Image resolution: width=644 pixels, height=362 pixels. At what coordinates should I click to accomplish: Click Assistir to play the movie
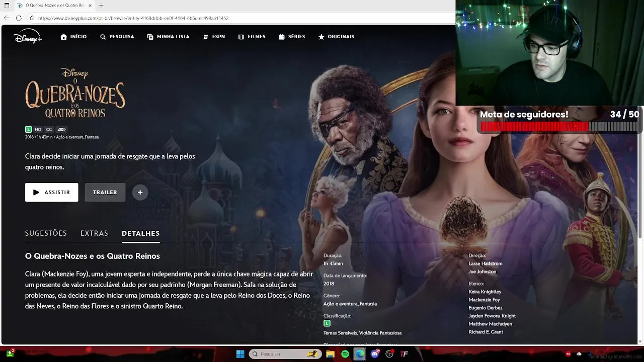click(51, 192)
